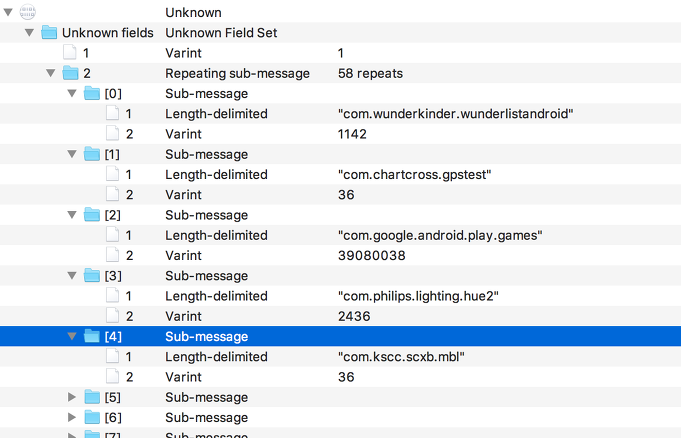The width and height of the screenshot is (681, 438).
Task: Collapse sub-message [3] disclosure triangle
Action: [72, 275]
